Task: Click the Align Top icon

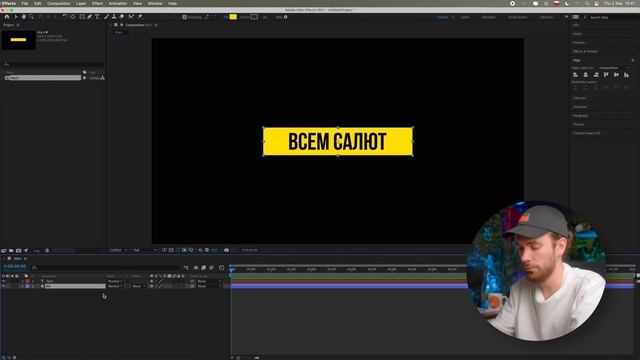Action: click(x=606, y=75)
